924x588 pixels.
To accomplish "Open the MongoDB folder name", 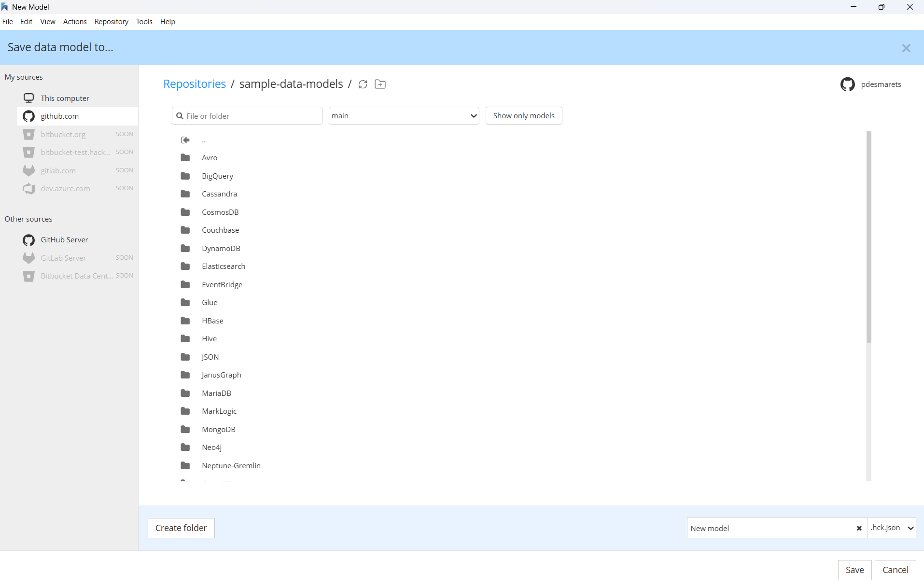I will pos(219,430).
